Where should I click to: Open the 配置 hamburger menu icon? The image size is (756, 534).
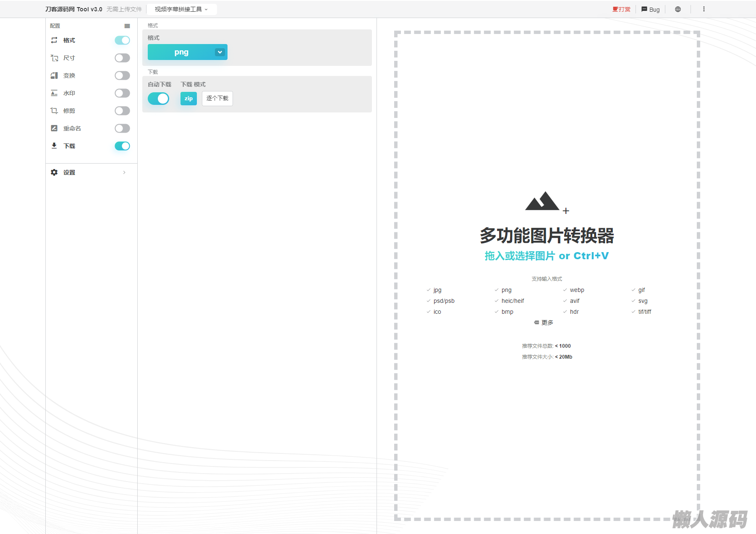coord(127,26)
